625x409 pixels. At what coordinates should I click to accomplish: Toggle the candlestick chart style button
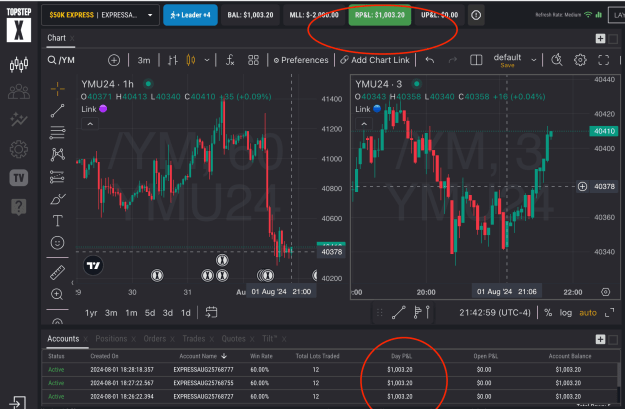[x=191, y=60]
